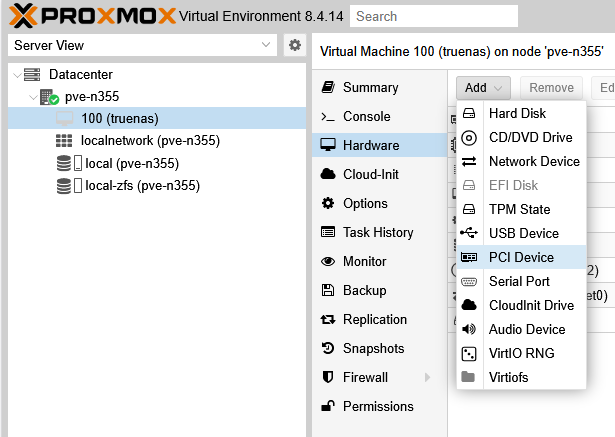The width and height of the screenshot is (615, 437).
Task: Click the PCI Device card icon
Action: (469, 257)
